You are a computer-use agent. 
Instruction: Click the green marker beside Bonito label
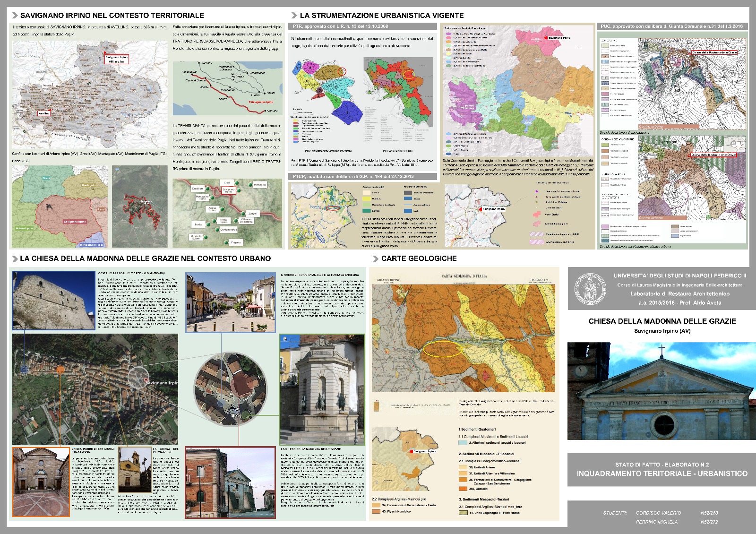tap(208, 224)
